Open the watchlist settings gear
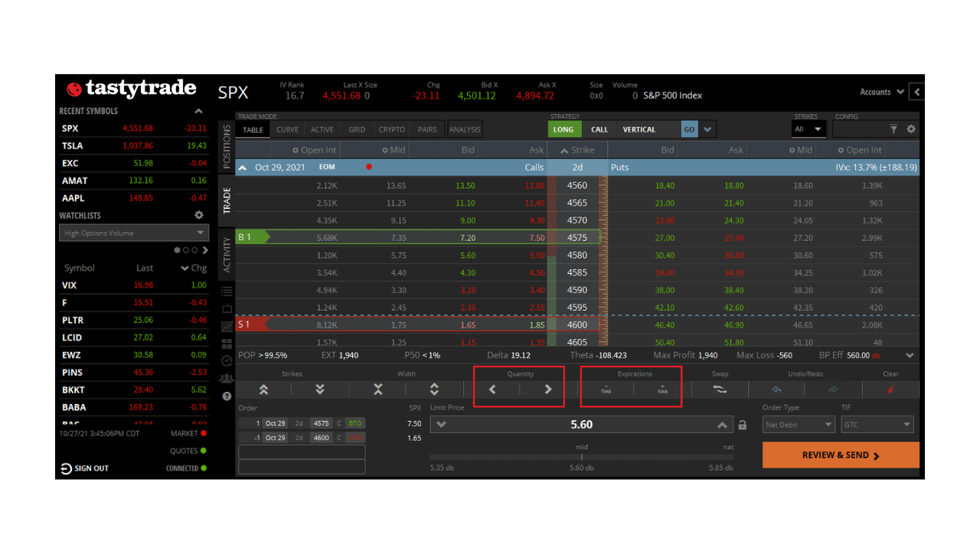 (199, 216)
